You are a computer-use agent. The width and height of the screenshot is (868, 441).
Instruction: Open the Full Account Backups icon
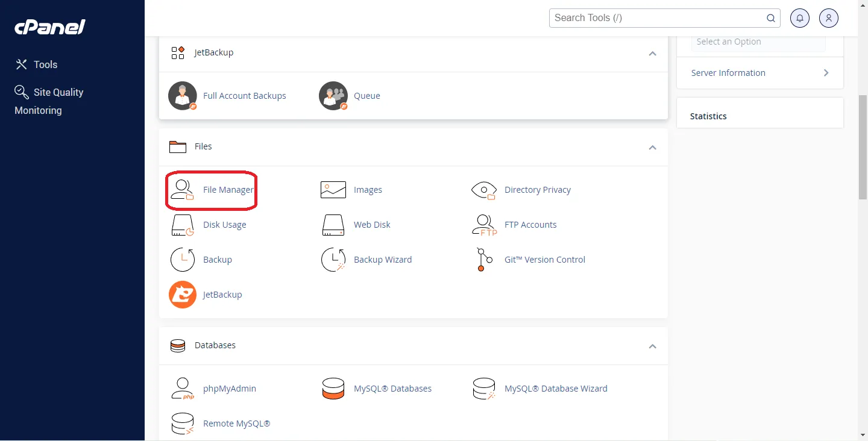(183, 96)
